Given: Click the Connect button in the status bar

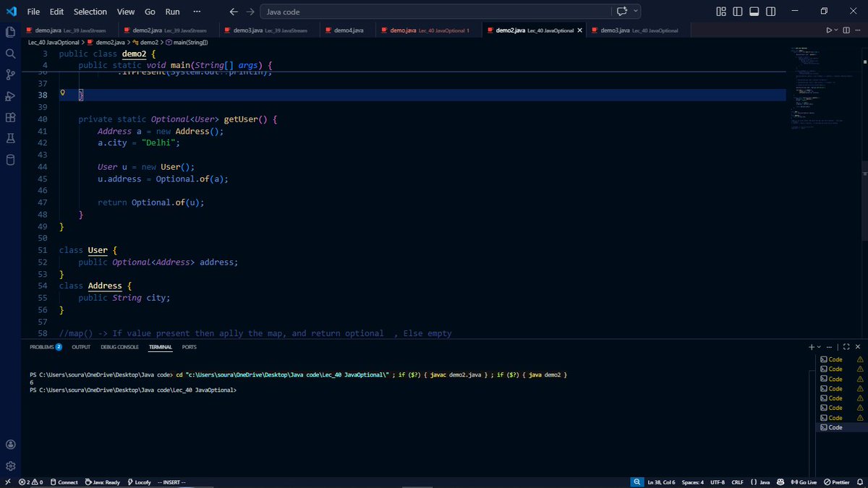Looking at the screenshot, I should (64, 481).
